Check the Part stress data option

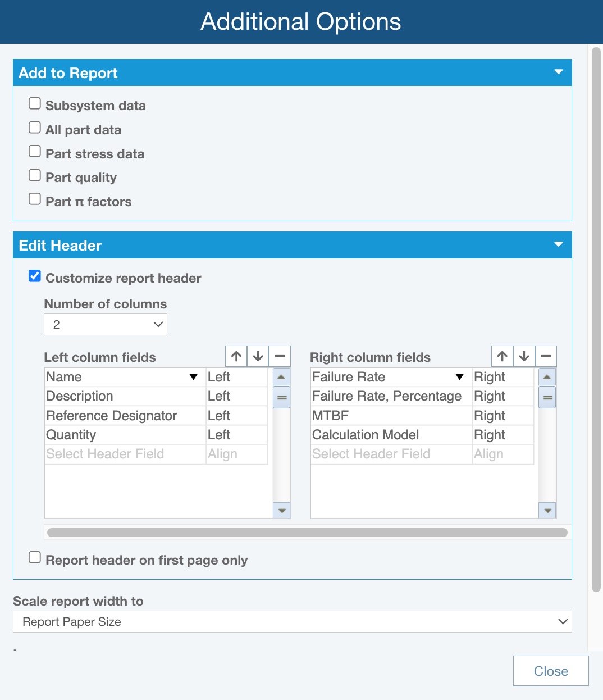(x=35, y=152)
